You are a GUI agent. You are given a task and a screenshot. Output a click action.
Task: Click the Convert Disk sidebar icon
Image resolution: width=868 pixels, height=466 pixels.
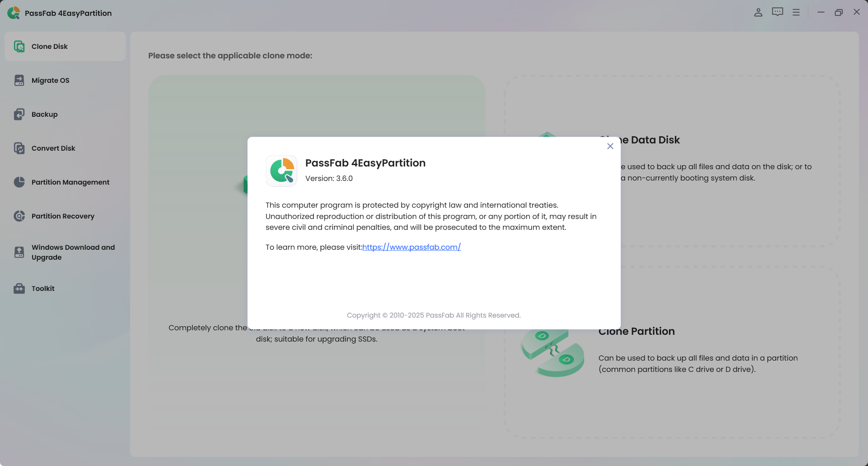click(x=19, y=148)
